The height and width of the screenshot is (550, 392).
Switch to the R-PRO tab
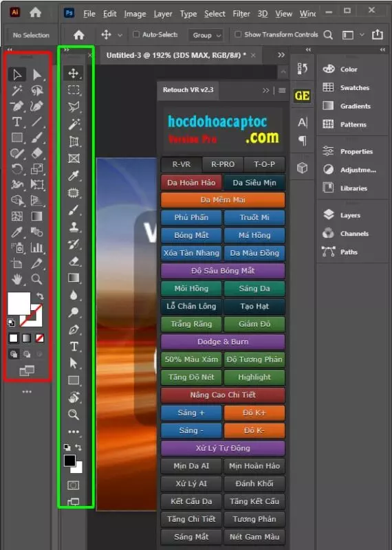pyautogui.click(x=223, y=164)
